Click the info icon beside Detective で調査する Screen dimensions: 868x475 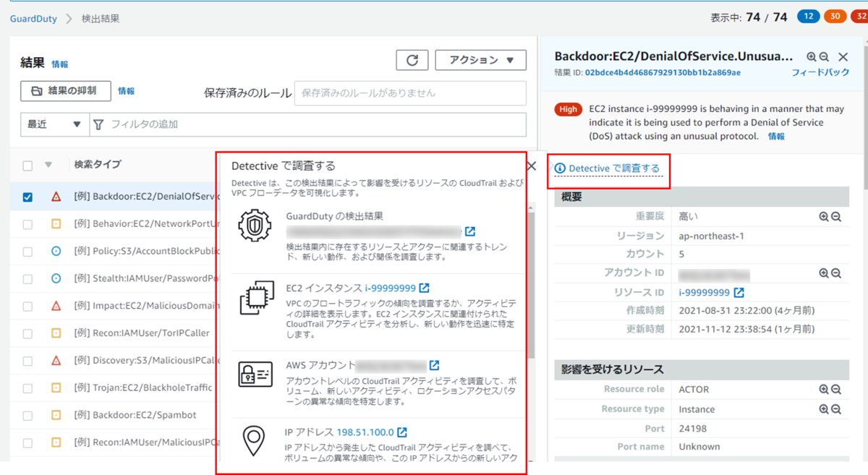[x=560, y=168]
